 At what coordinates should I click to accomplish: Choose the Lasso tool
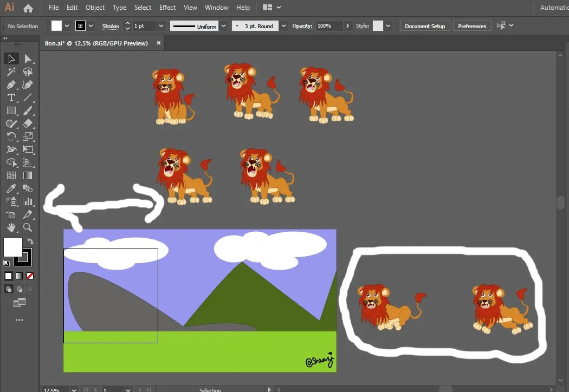point(28,72)
